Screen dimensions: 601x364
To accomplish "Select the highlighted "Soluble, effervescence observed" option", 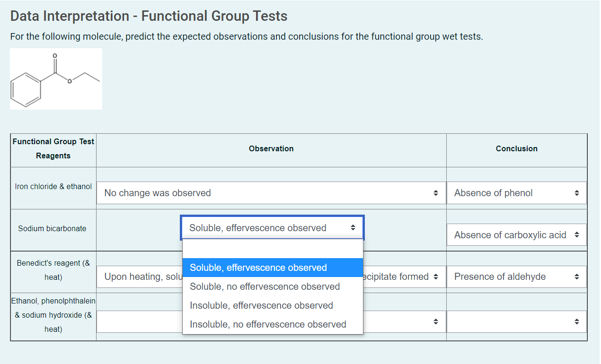I will click(258, 268).
